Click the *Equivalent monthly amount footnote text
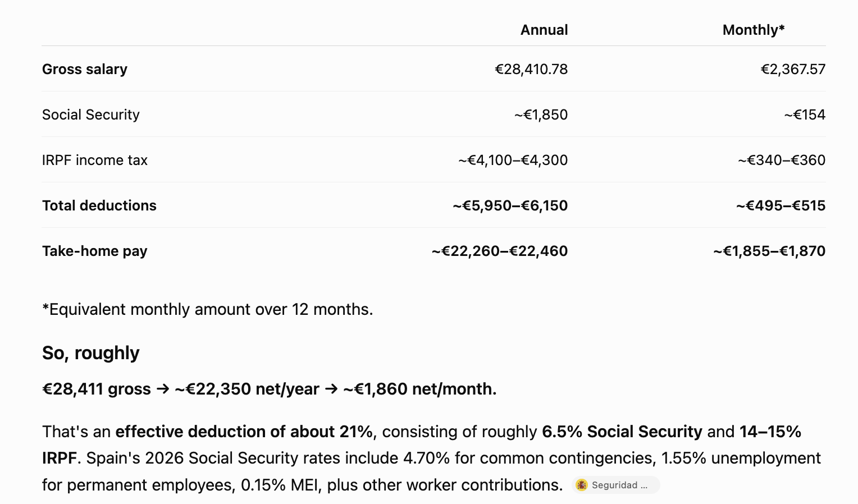The height and width of the screenshot is (504, 858). point(208,309)
